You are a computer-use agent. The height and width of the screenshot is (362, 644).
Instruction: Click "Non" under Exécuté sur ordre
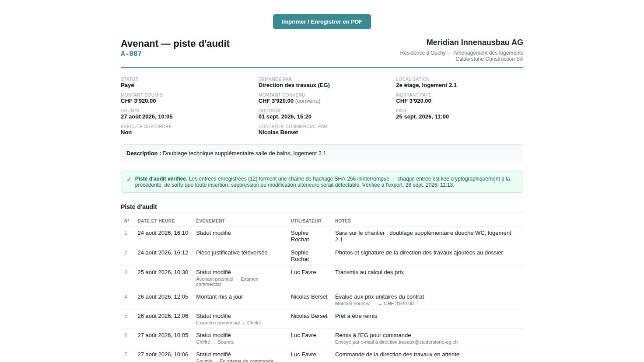tap(126, 132)
